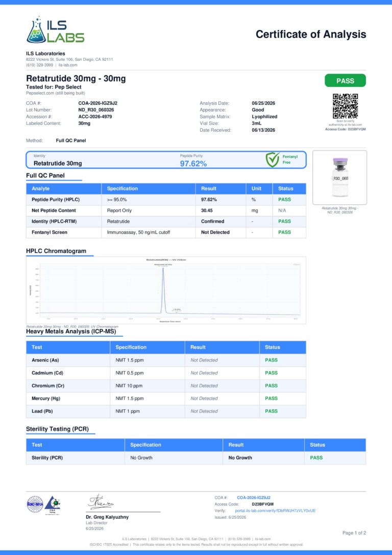Click the Identity (HPLC-RTM) row label
The width and height of the screenshot is (392, 555).
(54, 222)
